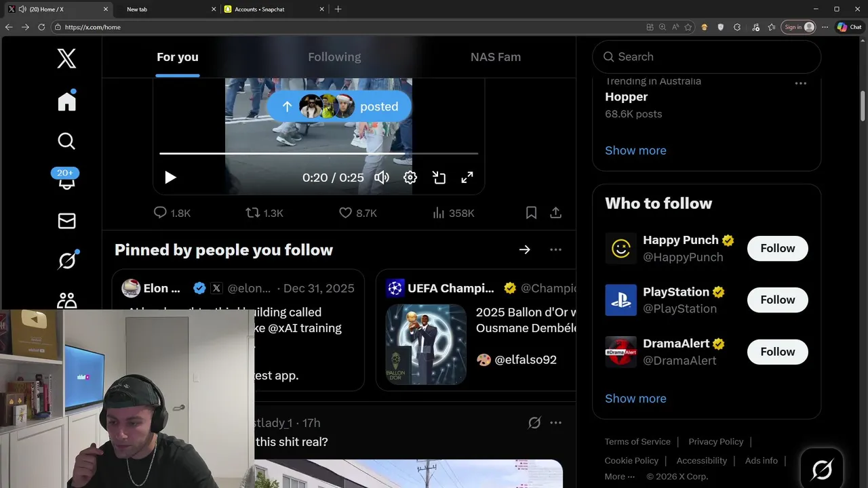Screen dimensions: 868x488
Task: Expand the video to fullscreen
Action: [x=467, y=178]
